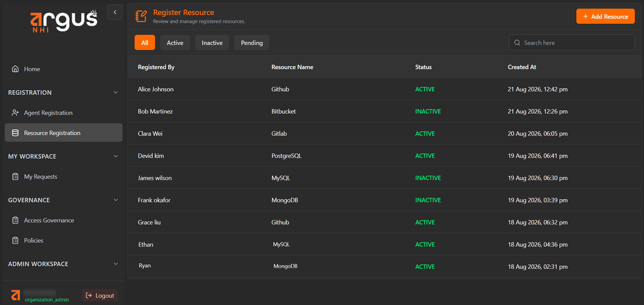Select the Clara Wei cell
The image size is (644, 305).
coord(150,134)
